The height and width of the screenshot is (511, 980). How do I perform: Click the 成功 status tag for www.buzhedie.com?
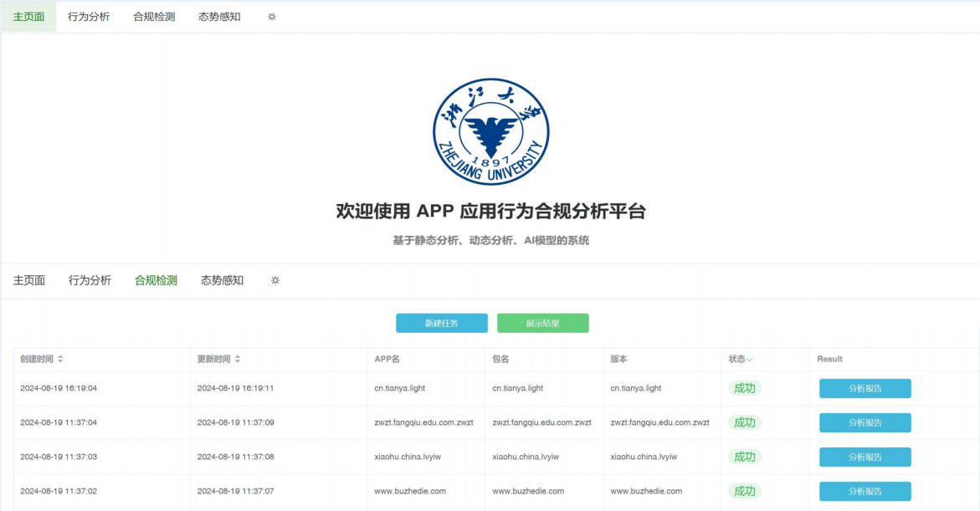[x=744, y=492]
